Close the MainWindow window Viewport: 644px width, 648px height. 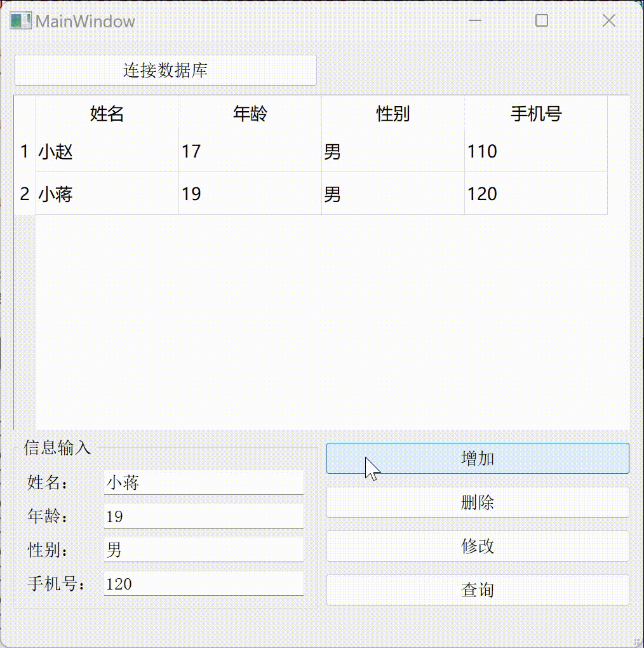(609, 20)
